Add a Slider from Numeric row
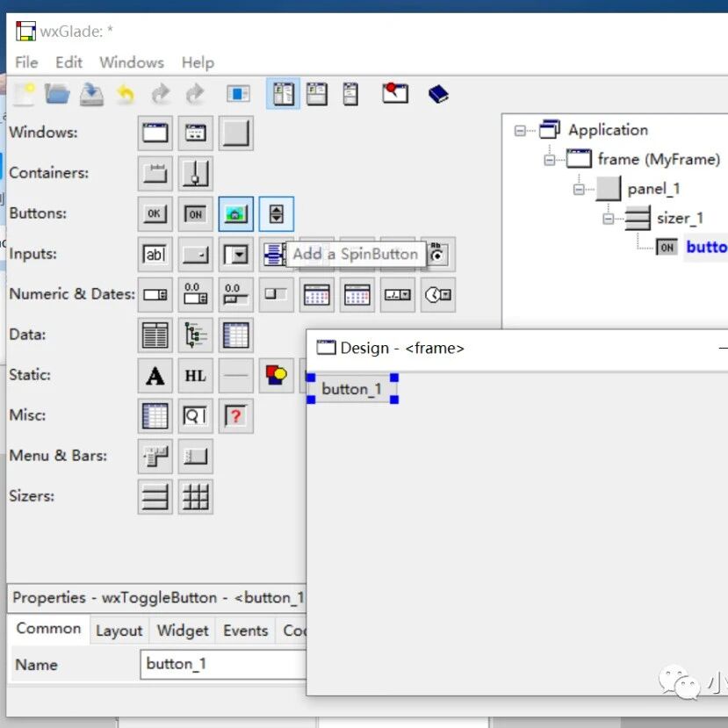This screenshot has height=728, width=728. click(236, 295)
